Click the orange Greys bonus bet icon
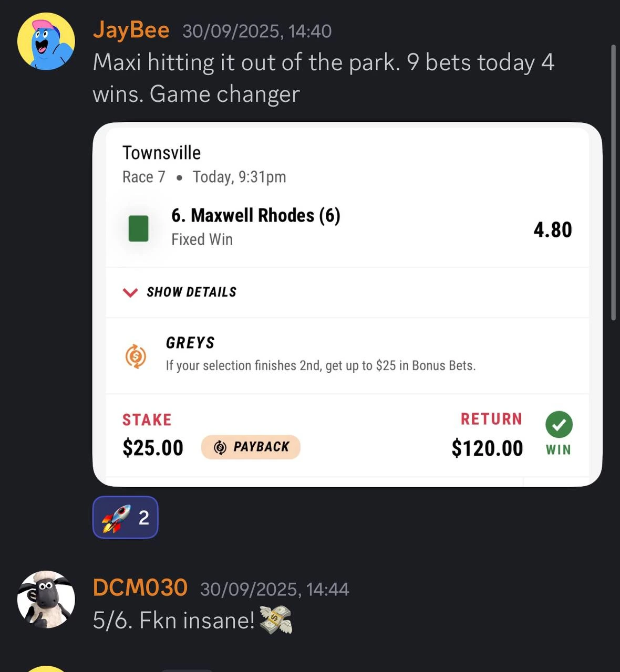This screenshot has height=672, width=620. (136, 356)
